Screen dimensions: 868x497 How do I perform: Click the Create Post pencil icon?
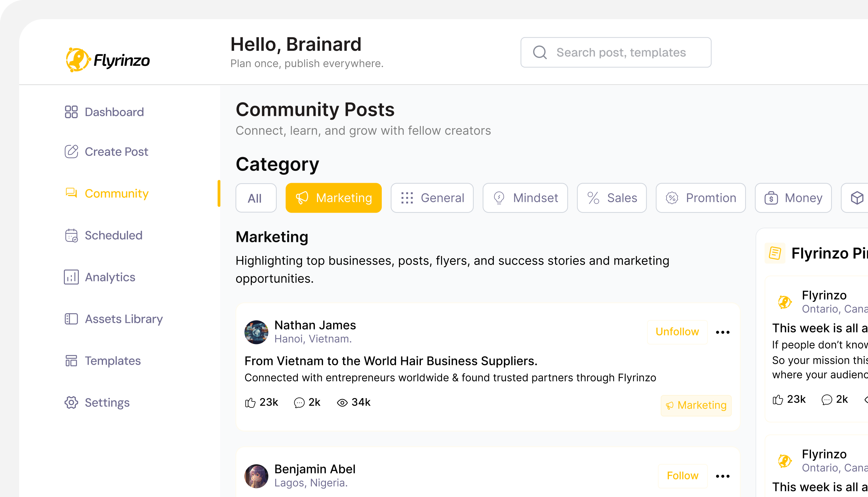click(71, 151)
